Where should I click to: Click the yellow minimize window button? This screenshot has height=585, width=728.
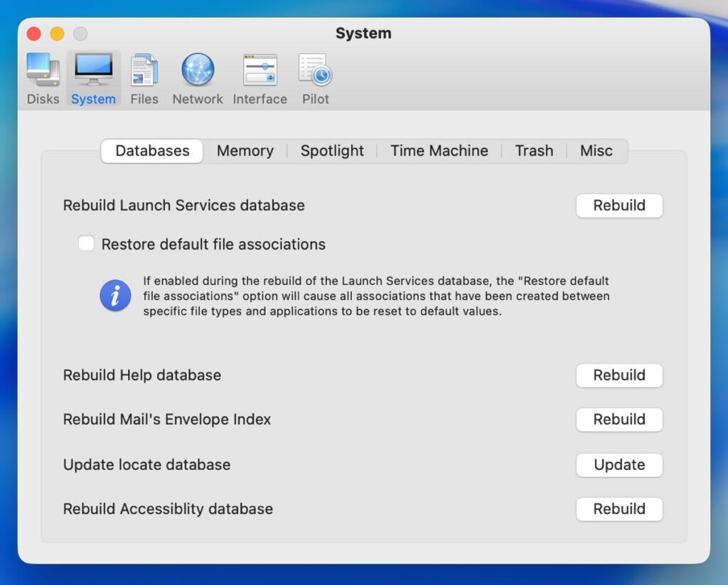click(x=57, y=33)
